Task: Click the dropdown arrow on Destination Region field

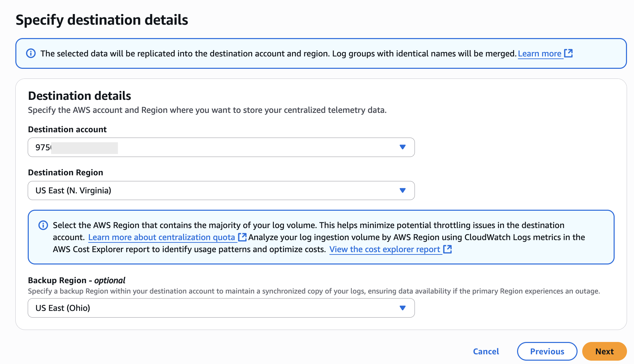Action: tap(403, 190)
